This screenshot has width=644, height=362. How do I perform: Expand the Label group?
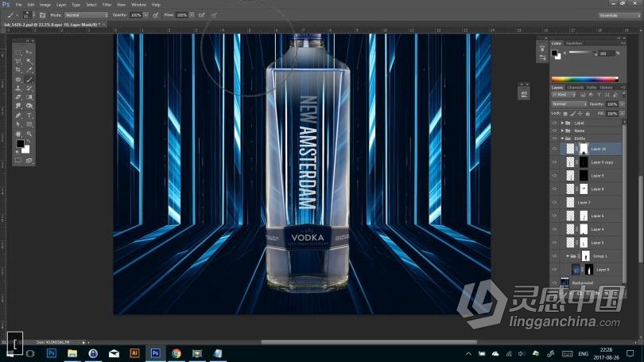coord(562,123)
